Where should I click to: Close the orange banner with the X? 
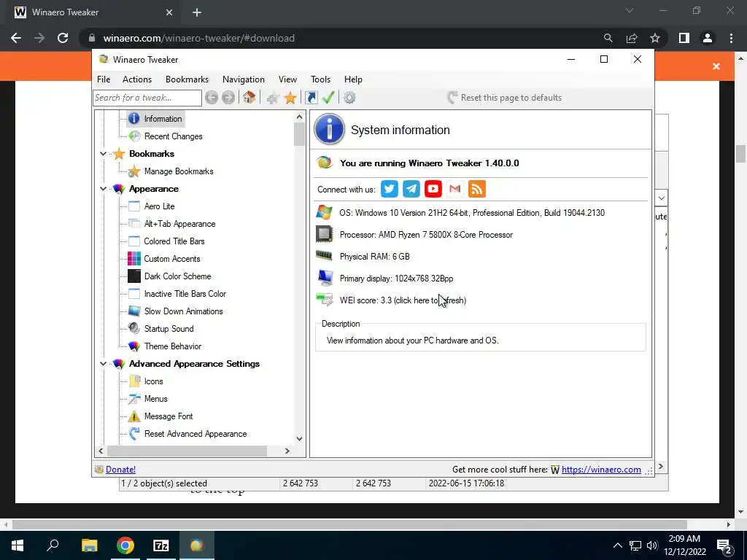click(x=716, y=66)
